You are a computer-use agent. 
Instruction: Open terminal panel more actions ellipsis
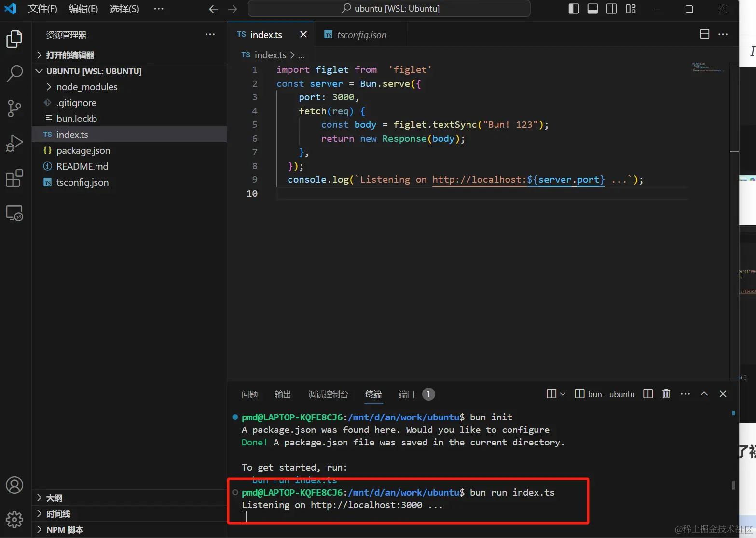click(x=685, y=394)
